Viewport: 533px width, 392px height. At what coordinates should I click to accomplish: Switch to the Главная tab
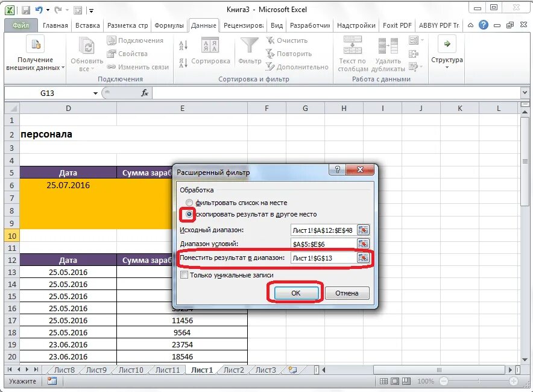55,25
